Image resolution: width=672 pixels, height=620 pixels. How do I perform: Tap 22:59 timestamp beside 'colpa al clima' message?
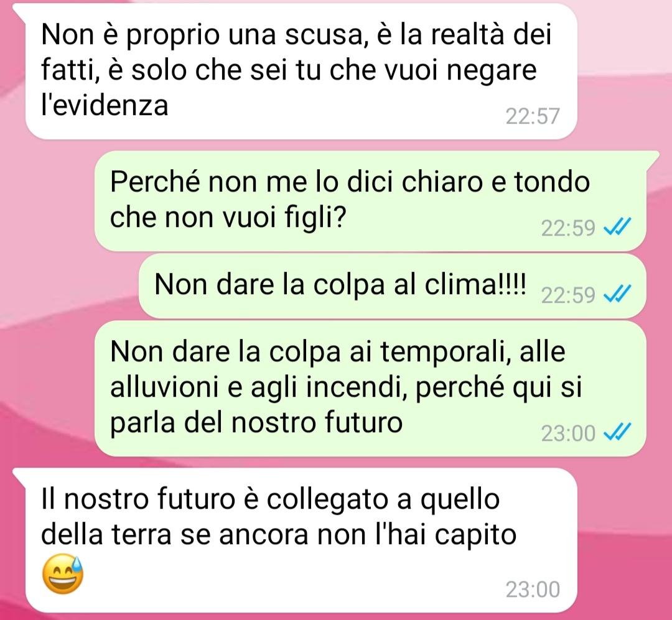(x=568, y=295)
